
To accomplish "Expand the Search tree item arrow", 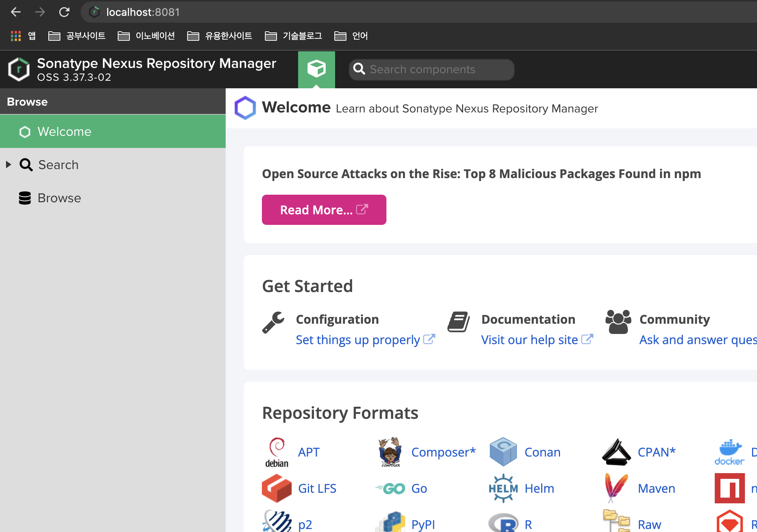I will pos(8,165).
